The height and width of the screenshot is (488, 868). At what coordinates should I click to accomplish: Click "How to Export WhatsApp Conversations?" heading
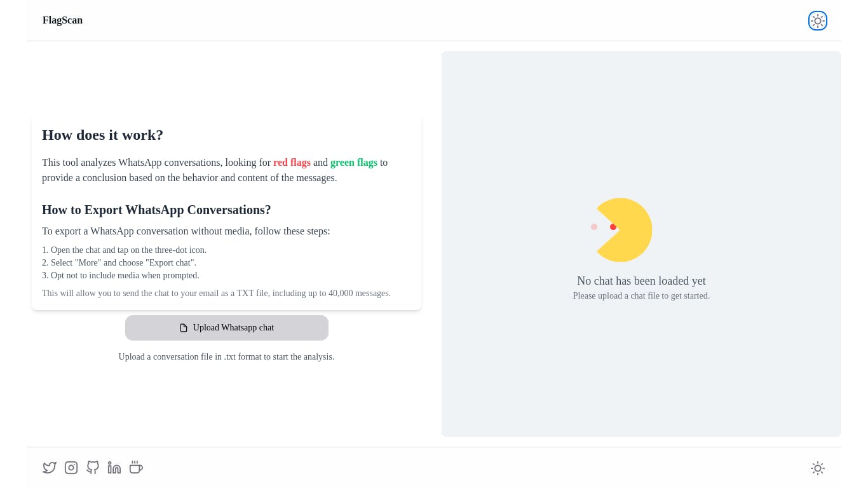(156, 210)
